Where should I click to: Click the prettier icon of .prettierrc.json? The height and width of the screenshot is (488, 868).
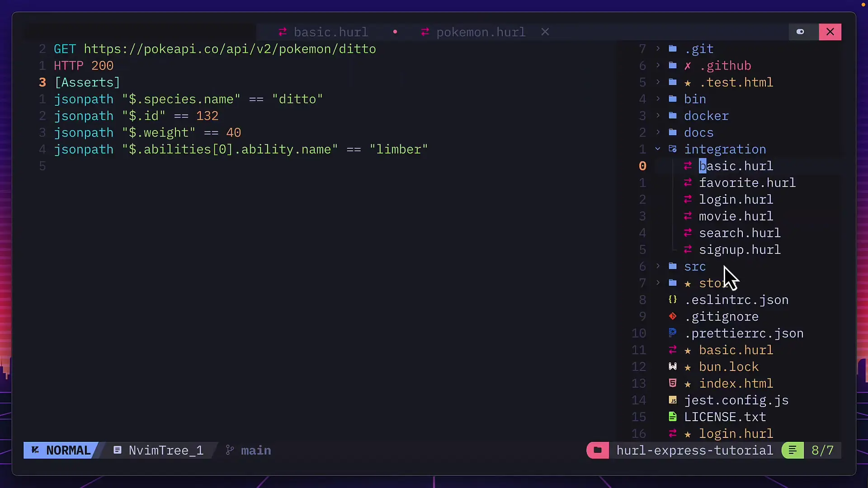(x=673, y=333)
